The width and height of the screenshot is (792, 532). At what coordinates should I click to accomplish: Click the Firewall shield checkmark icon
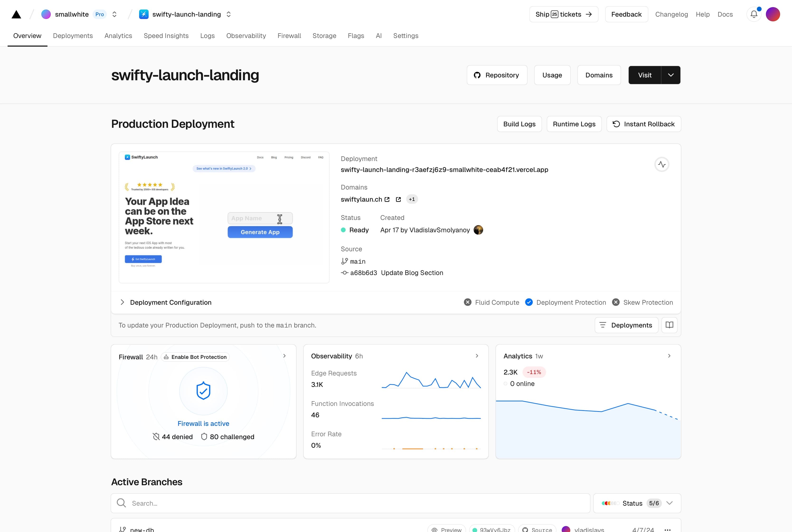203,391
